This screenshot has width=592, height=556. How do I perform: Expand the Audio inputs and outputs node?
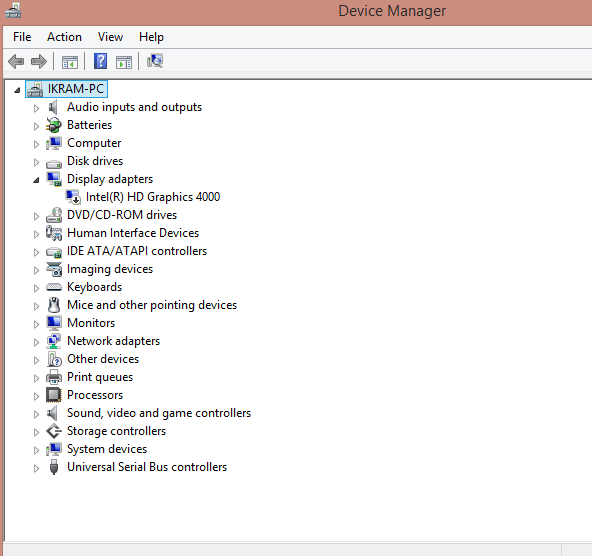tap(36, 108)
